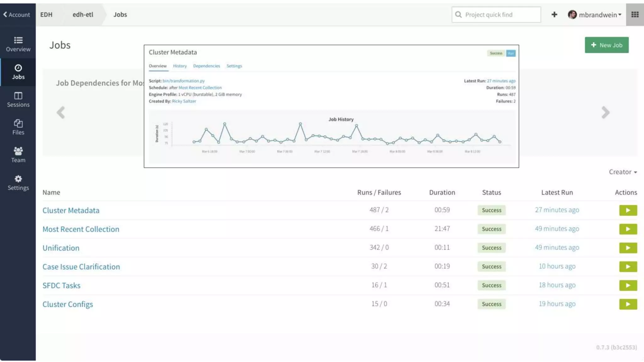The height and width of the screenshot is (362, 644).
Task: Show previous job dependency slide
Action: point(61,112)
